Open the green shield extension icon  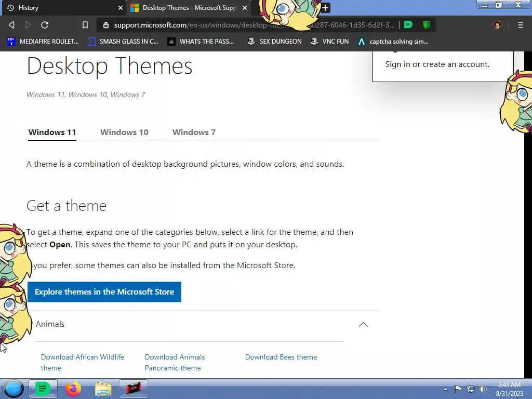[427, 24]
